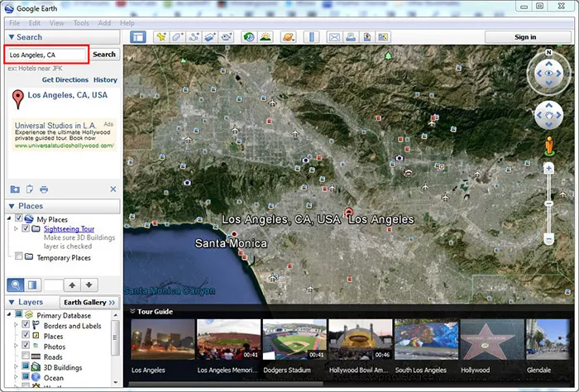Click the zoom slider handle

tap(548, 203)
